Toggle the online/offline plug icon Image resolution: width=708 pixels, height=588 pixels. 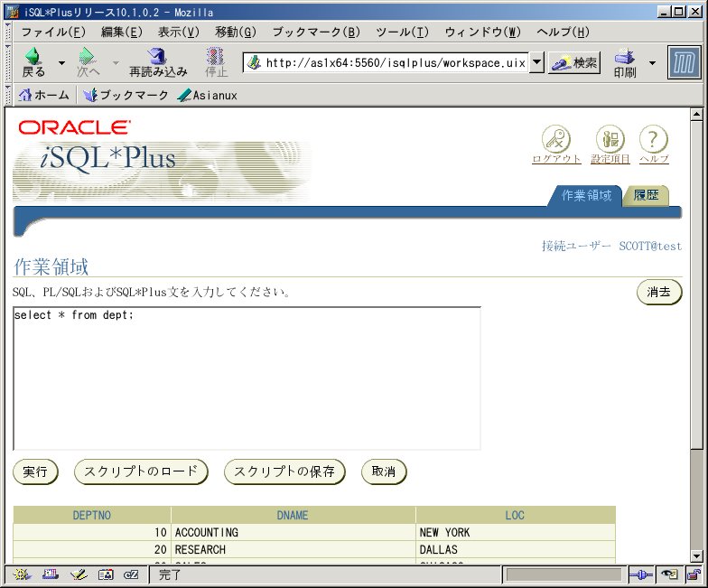[x=640, y=574]
